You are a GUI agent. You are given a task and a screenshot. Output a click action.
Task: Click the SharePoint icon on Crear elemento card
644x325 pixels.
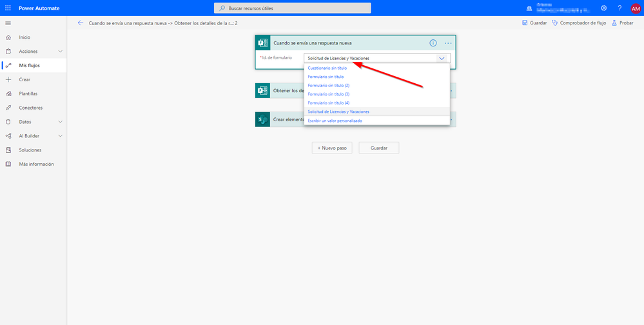click(263, 119)
